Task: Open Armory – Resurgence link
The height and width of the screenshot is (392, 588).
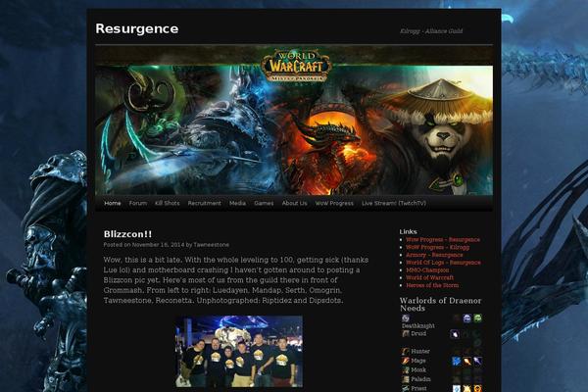Action: click(434, 255)
